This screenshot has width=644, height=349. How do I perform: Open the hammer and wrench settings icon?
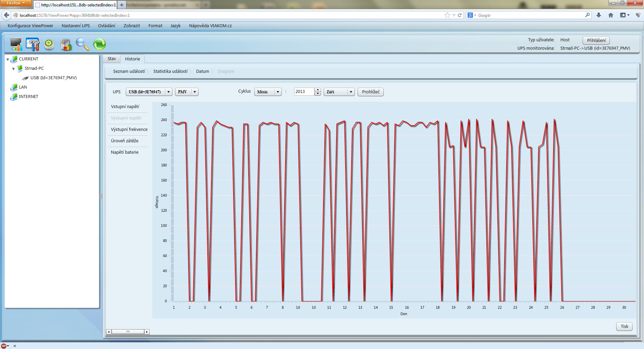point(33,44)
